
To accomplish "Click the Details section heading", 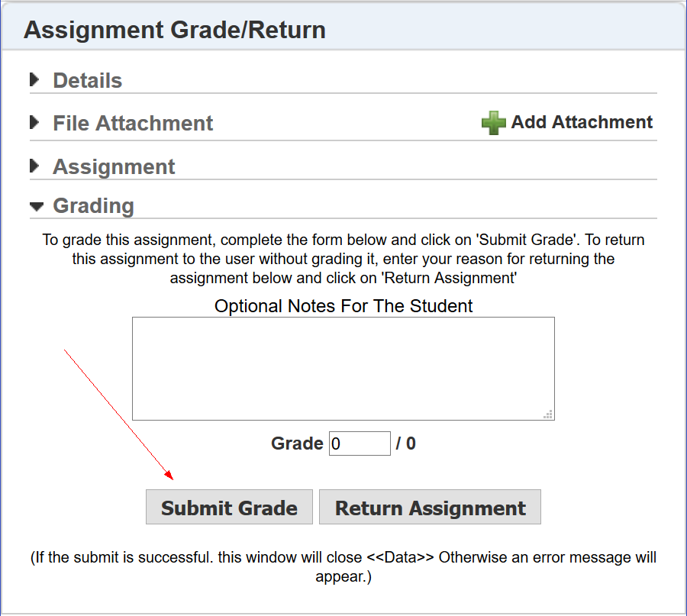I will click(x=87, y=80).
